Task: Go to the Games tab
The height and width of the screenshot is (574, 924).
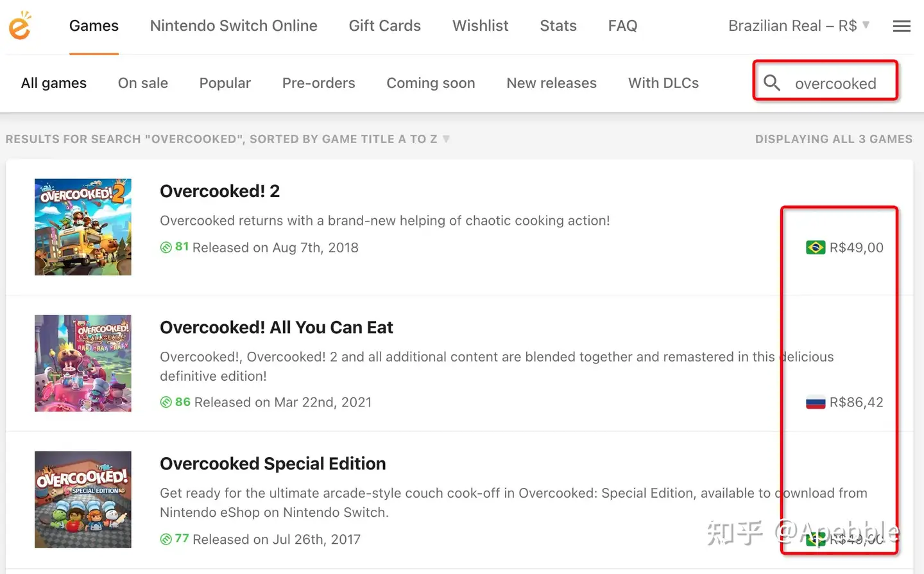Action: (94, 26)
